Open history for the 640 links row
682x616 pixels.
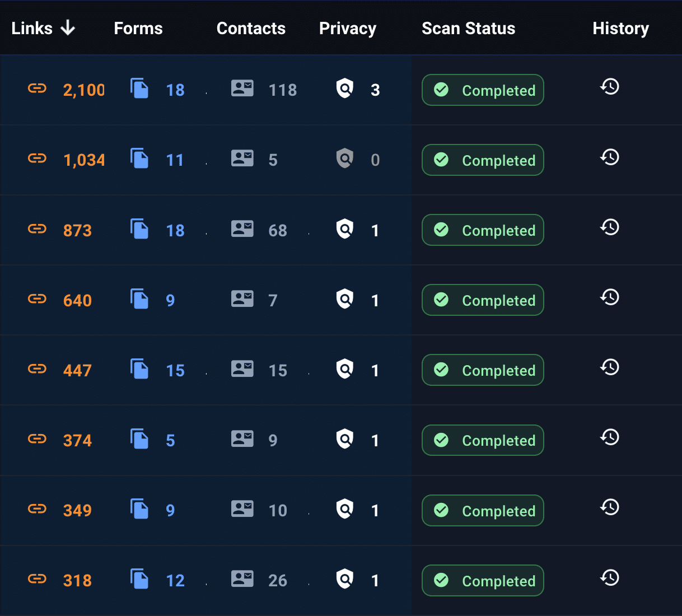point(610,297)
